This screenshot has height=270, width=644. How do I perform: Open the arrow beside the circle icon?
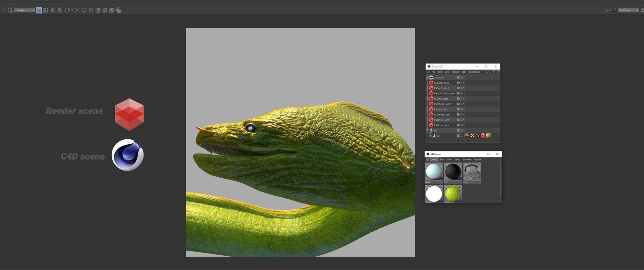[72, 10]
